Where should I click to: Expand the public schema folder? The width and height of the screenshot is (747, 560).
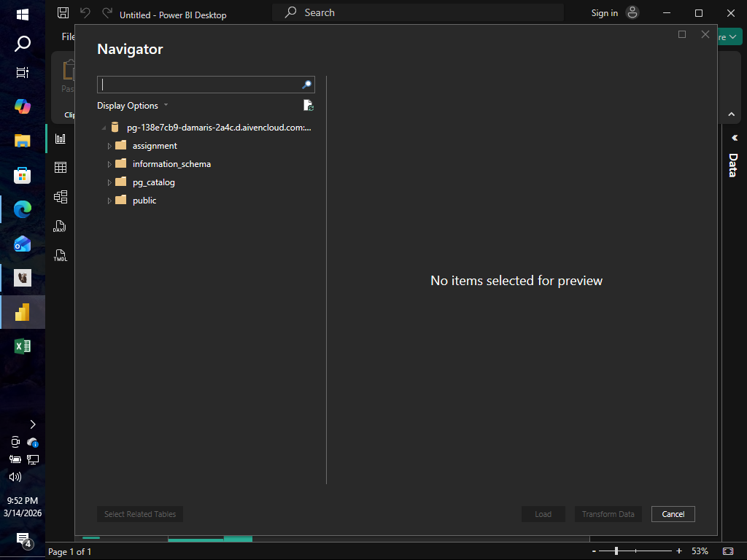click(x=109, y=201)
